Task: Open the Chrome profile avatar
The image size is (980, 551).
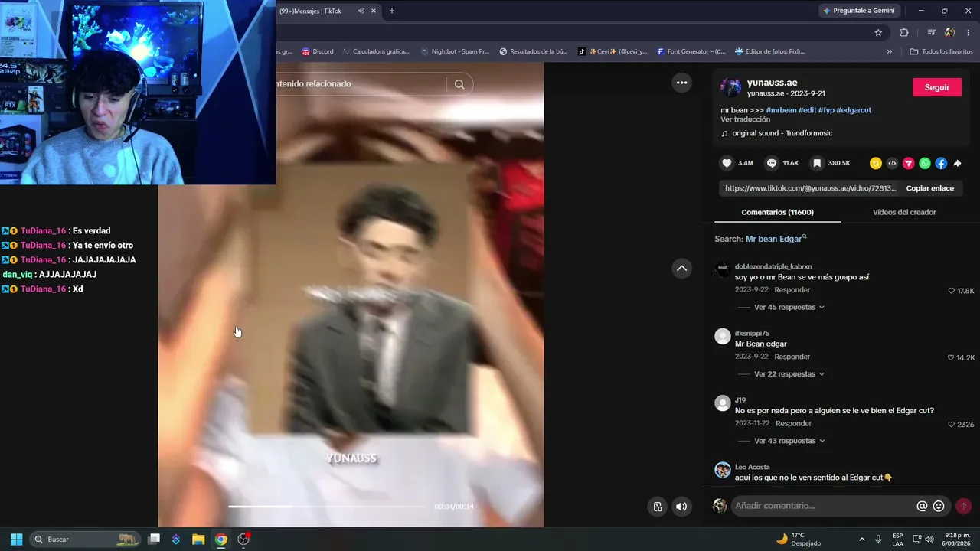Action: (950, 32)
